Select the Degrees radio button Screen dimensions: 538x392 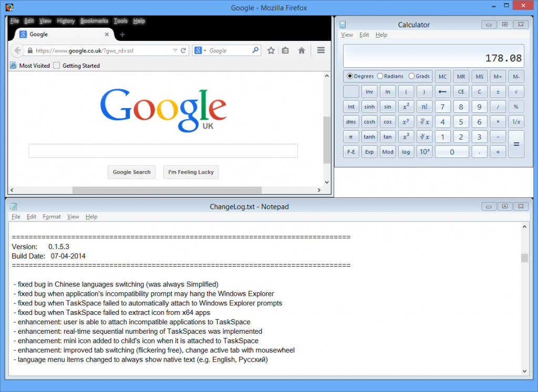tap(349, 76)
